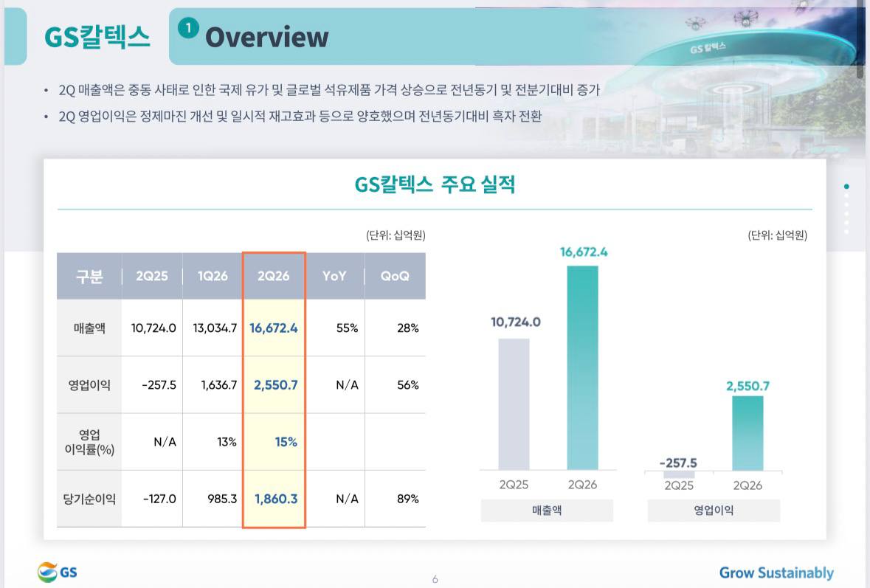Click the 1Q26 table column header

coord(213,276)
